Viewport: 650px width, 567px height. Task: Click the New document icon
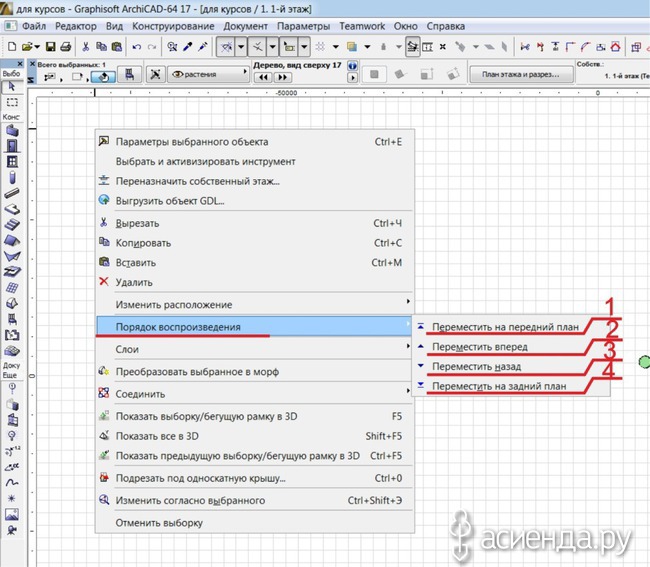pos(12,46)
